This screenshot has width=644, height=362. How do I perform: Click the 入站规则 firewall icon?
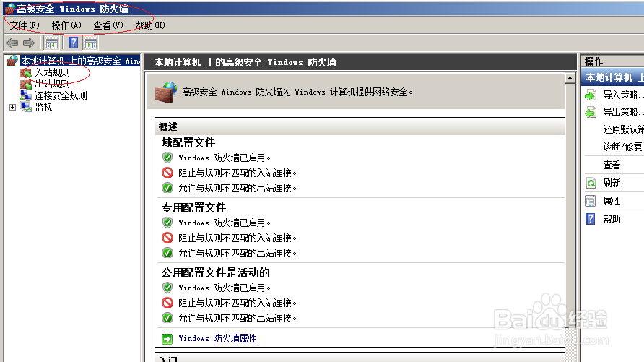(26, 73)
